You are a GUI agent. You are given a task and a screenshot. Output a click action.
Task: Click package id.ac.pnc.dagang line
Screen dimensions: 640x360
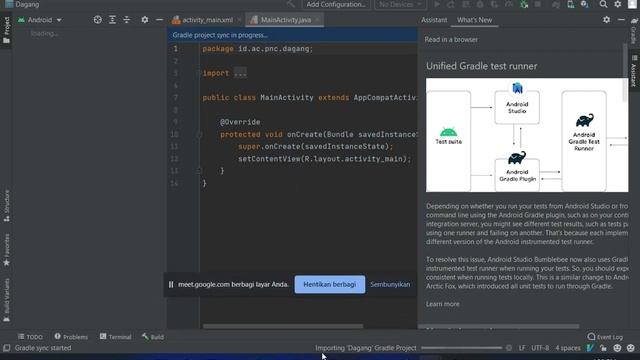point(258,49)
